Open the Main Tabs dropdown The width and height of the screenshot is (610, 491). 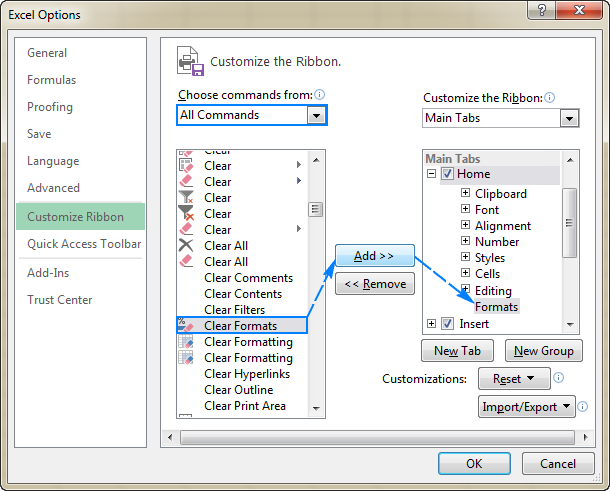pos(569,118)
